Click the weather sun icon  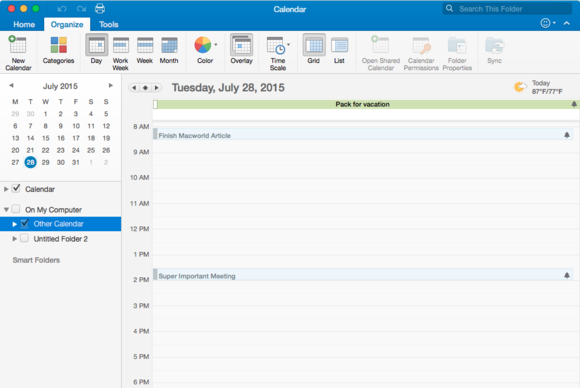coord(520,87)
